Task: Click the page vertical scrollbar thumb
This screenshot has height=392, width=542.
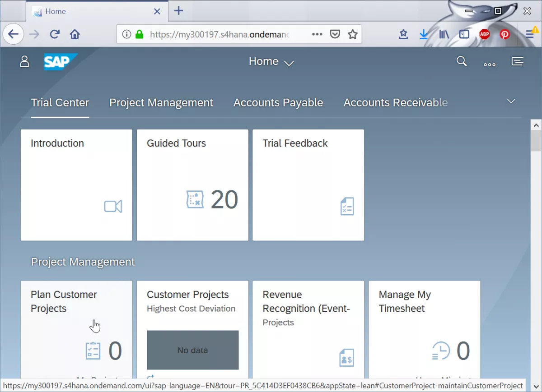Action: click(536, 141)
